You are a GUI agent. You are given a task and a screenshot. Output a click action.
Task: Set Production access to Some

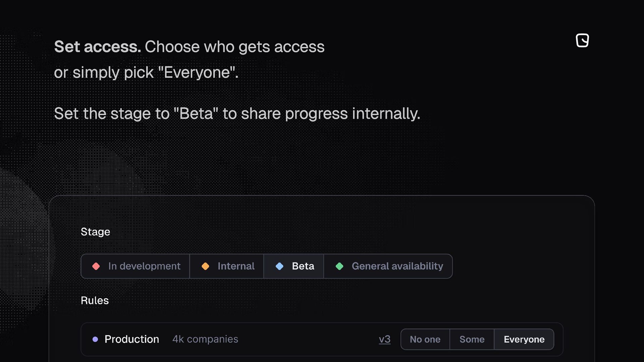472,339
